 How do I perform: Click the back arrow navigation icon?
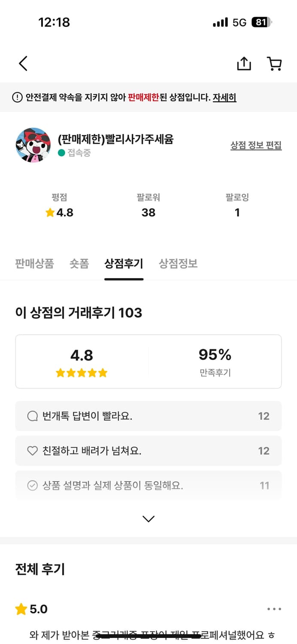(x=23, y=63)
